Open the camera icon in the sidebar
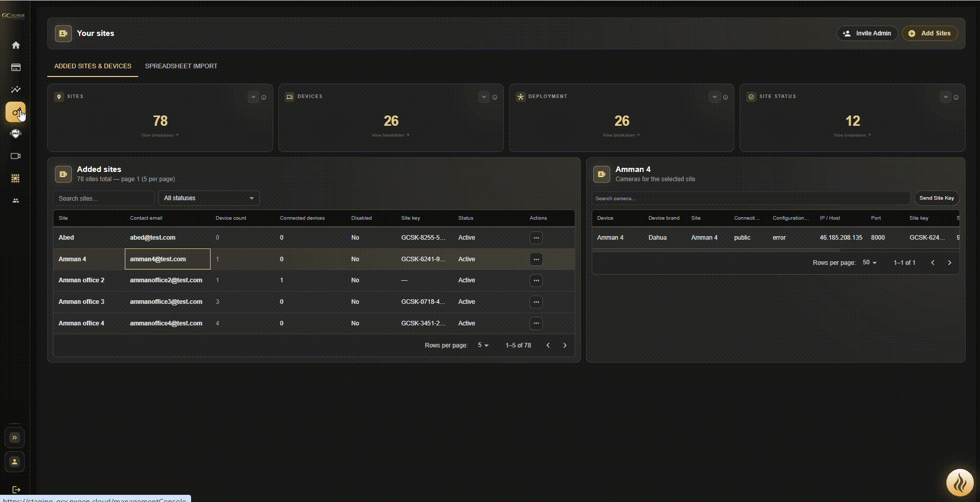The height and width of the screenshot is (502, 980). (16, 156)
